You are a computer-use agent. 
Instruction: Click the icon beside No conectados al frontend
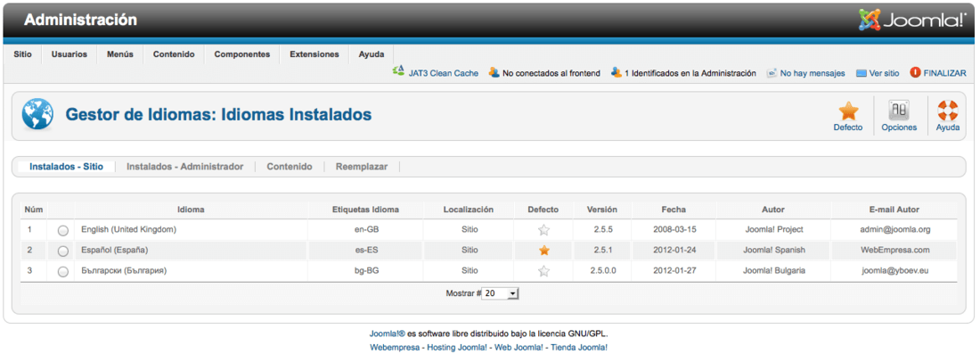point(494,72)
